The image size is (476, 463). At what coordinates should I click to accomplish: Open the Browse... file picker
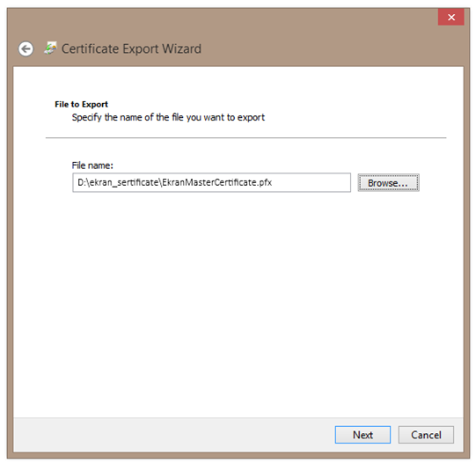[x=389, y=183]
